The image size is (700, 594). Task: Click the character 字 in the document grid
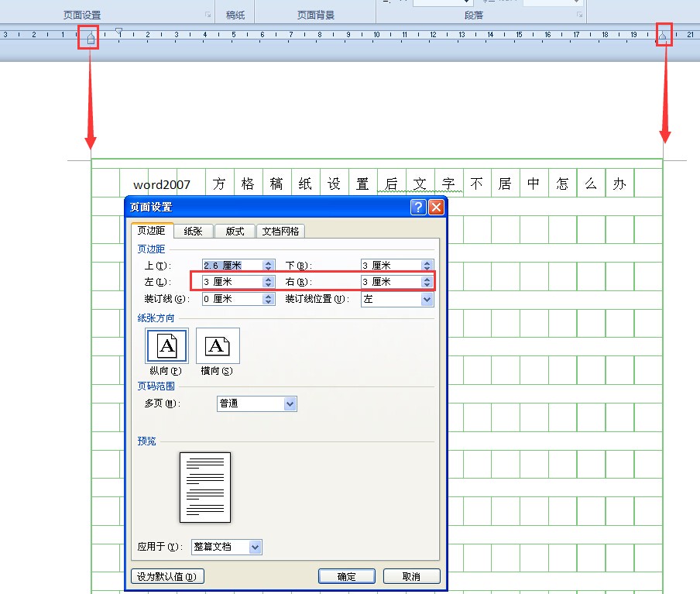(x=448, y=184)
